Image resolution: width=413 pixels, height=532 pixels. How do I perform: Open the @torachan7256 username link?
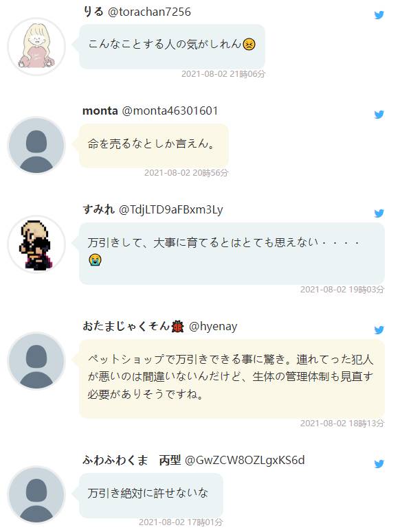pyautogui.click(x=149, y=12)
